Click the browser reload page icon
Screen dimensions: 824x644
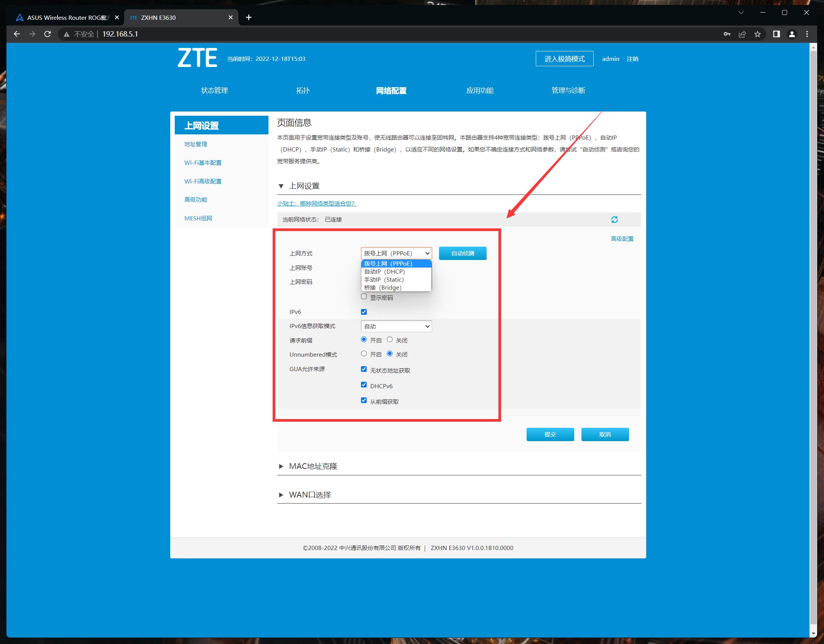48,34
